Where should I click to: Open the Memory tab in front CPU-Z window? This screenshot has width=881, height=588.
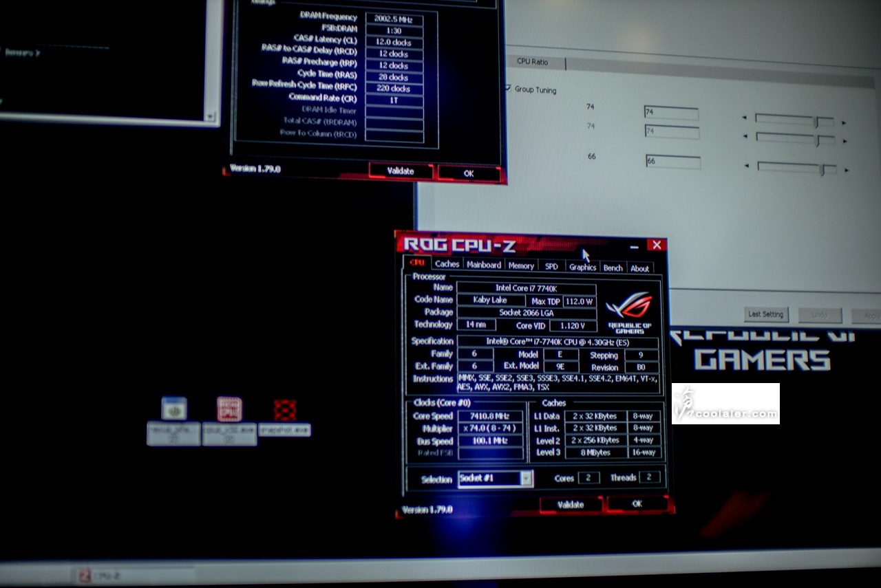pos(521,265)
